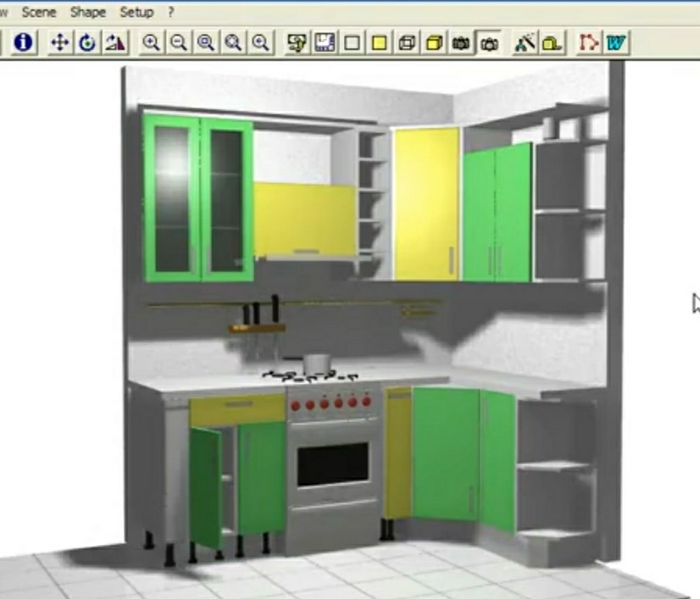This screenshot has height=599, width=700.
Task: Click the zoom out magnifier with minus
Action: pyautogui.click(x=178, y=43)
